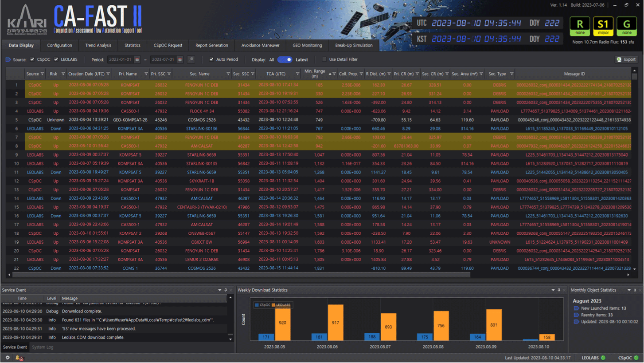Click the G space weather indicator

(627, 26)
